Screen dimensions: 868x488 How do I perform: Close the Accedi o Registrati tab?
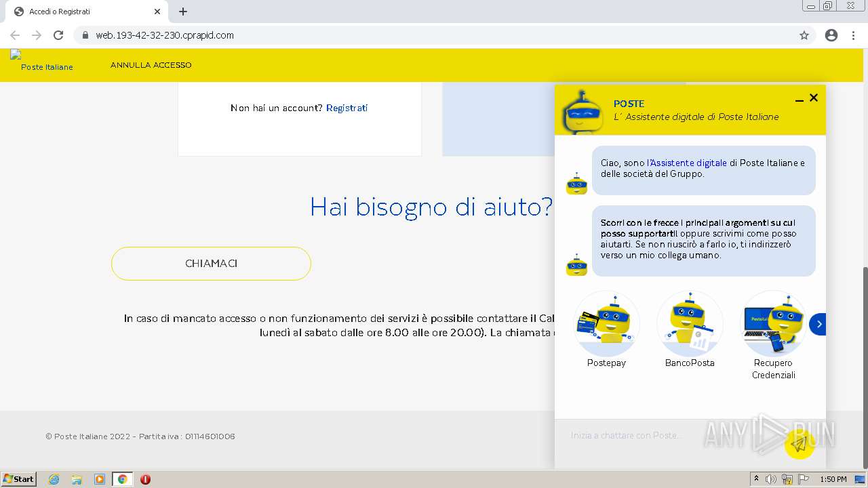(157, 12)
